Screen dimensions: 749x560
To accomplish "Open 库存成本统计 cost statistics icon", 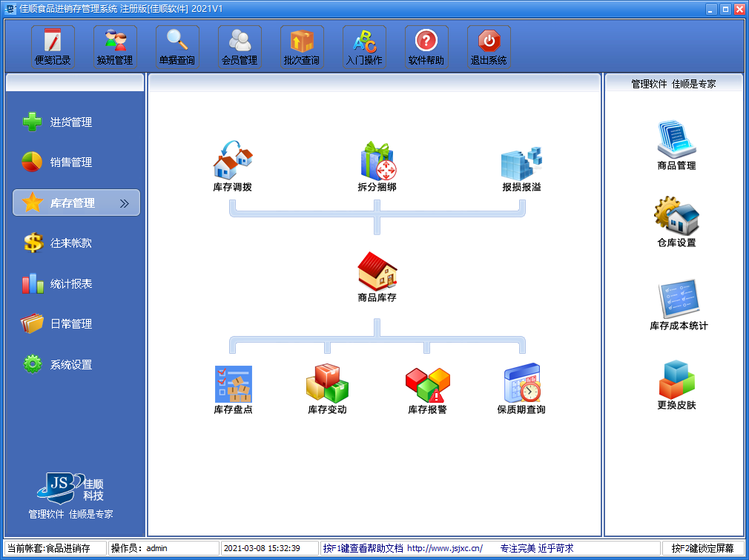I will pyautogui.click(x=679, y=305).
